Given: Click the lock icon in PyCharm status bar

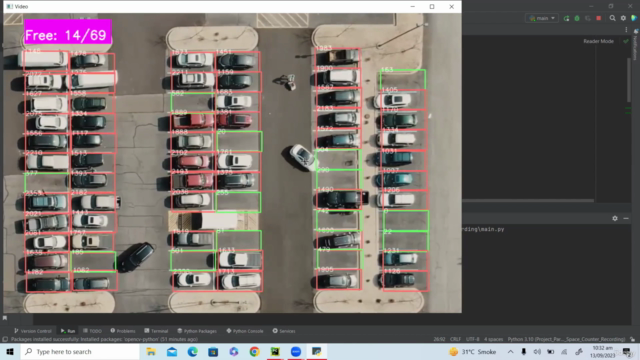Looking at the screenshot, I should [x=632, y=340].
